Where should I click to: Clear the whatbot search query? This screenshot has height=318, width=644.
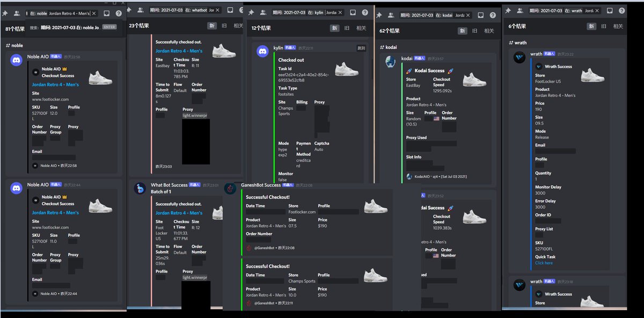coord(218,10)
